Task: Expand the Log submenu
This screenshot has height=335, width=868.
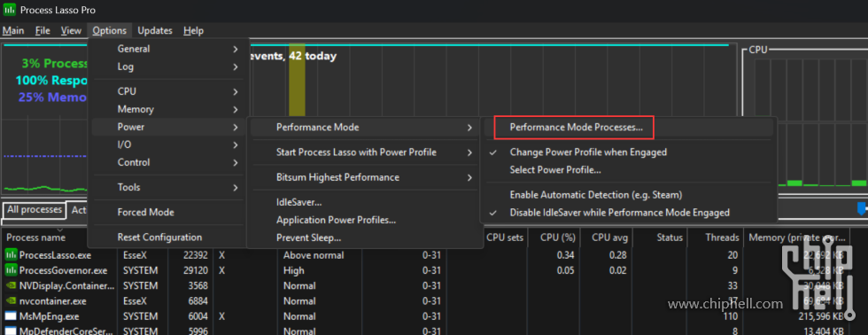Action: click(x=167, y=67)
